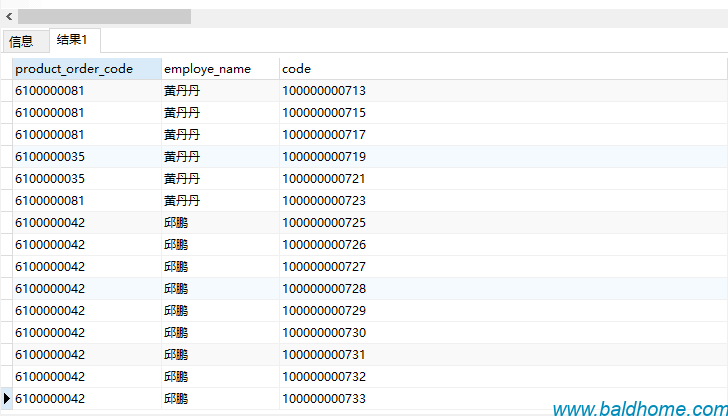The width and height of the screenshot is (728, 416).
Task: Select the cell with code 100000000713
Action: tap(324, 91)
